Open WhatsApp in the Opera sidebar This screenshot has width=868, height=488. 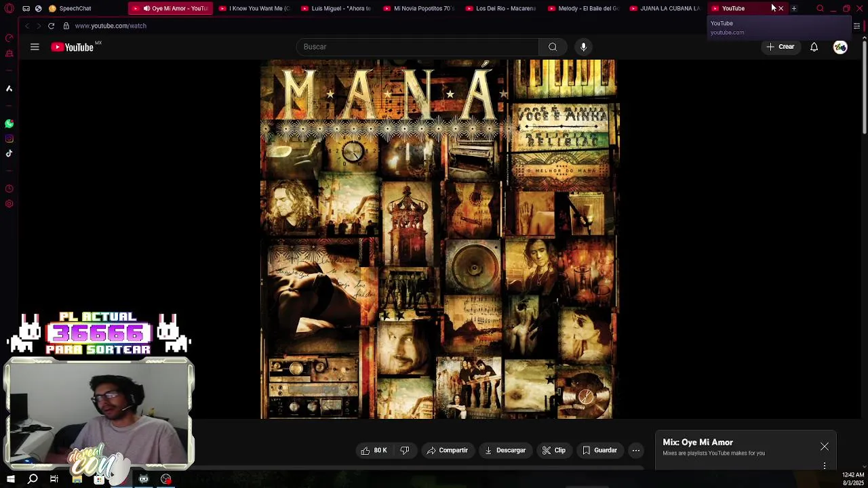tap(9, 123)
